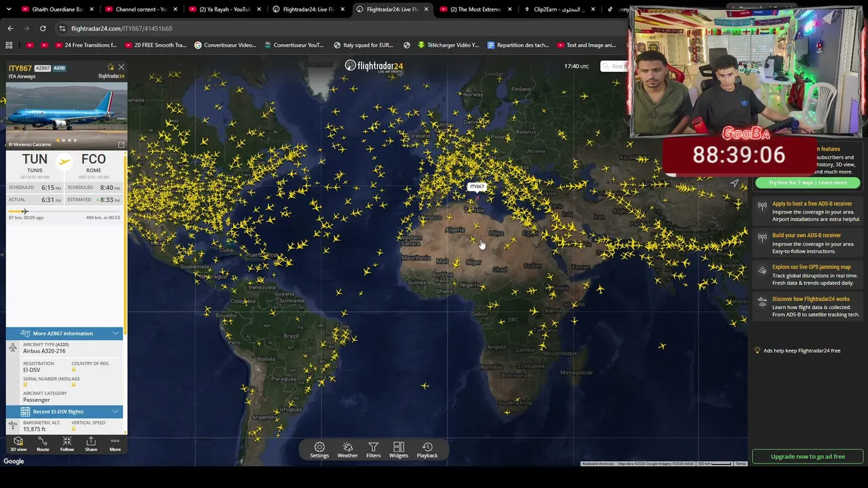Switch to 'The Most Extreme' tab
Image resolution: width=868 pixels, height=488 pixels.
[x=475, y=9]
